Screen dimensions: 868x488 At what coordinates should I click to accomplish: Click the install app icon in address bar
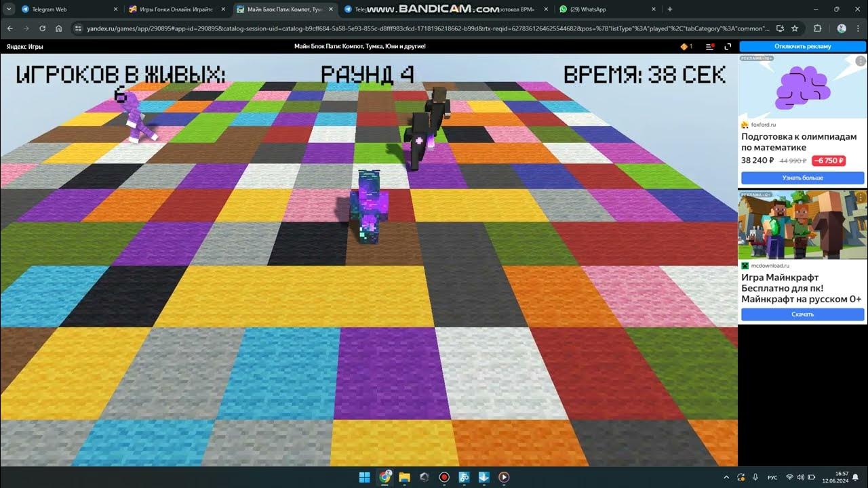click(780, 28)
